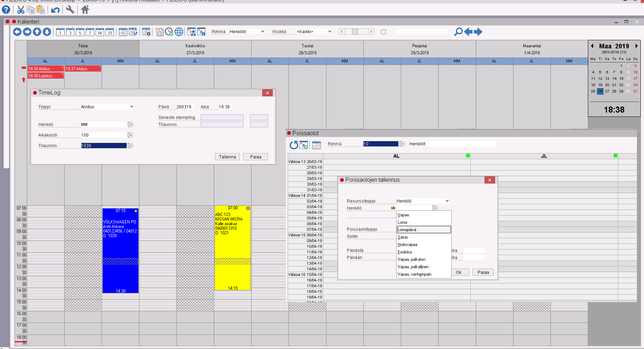
Task: Click scrollbar right arrow in Kalenteri toolbar
Action: click(371, 32)
